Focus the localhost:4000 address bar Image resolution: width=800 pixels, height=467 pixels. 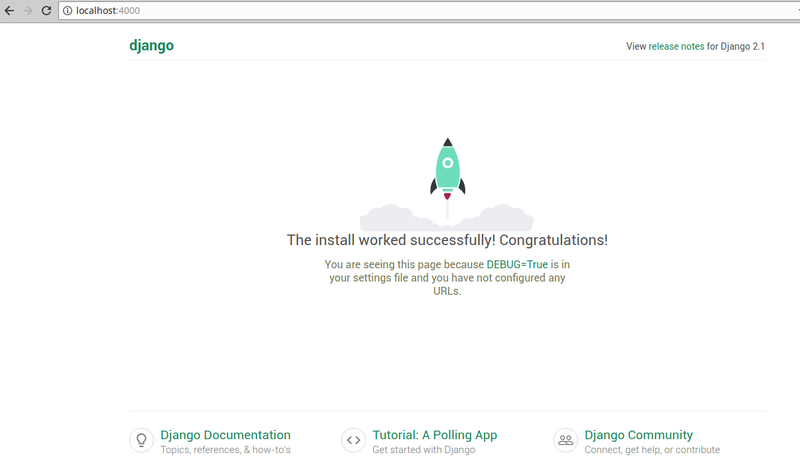429,10
